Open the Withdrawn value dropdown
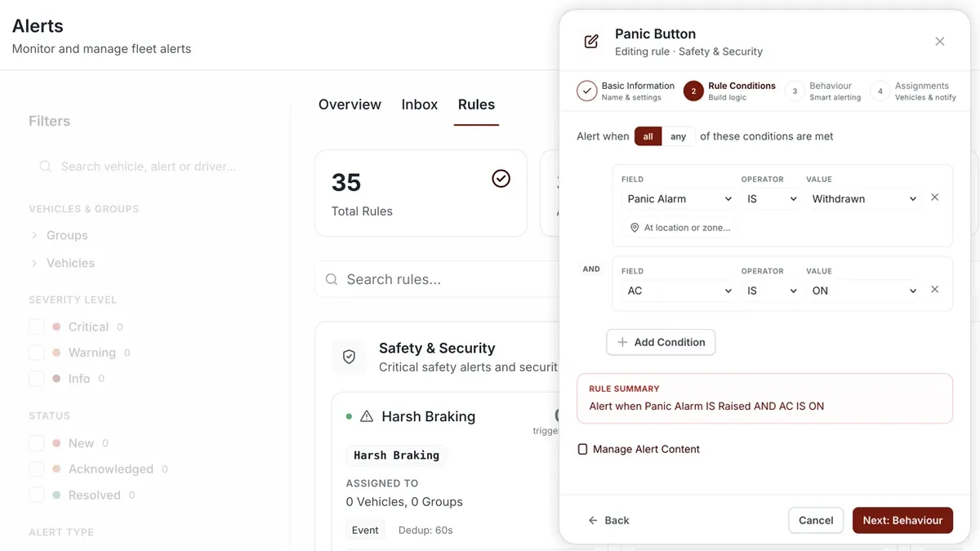 click(863, 198)
